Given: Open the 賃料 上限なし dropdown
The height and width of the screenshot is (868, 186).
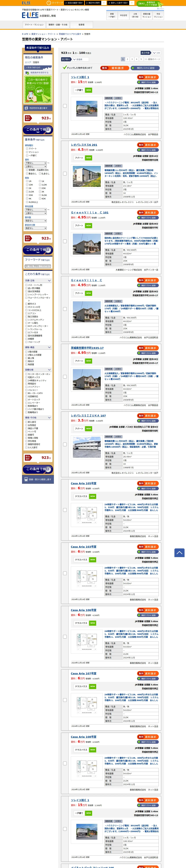Looking at the screenshot, I should pyautogui.click(x=36, y=167).
